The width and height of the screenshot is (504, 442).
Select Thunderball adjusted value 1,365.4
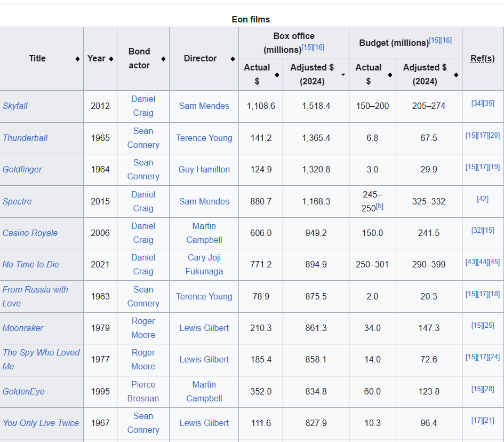point(316,138)
